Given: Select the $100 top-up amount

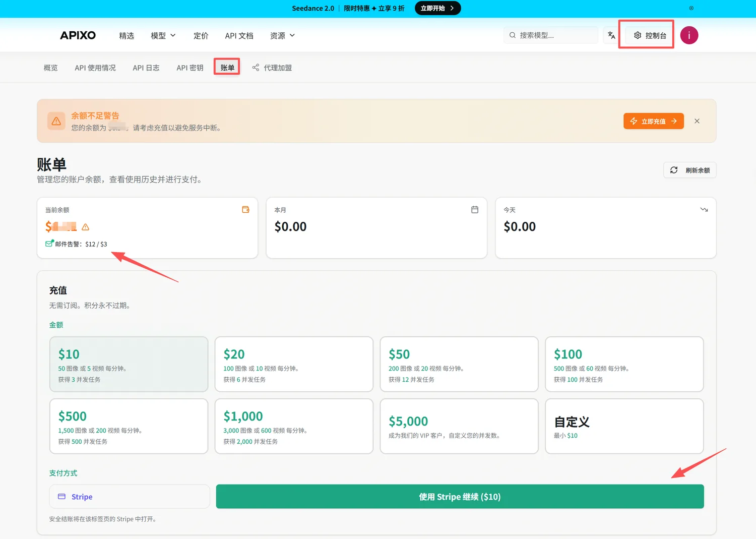Looking at the screenshot, I should (x=624, y=364).
